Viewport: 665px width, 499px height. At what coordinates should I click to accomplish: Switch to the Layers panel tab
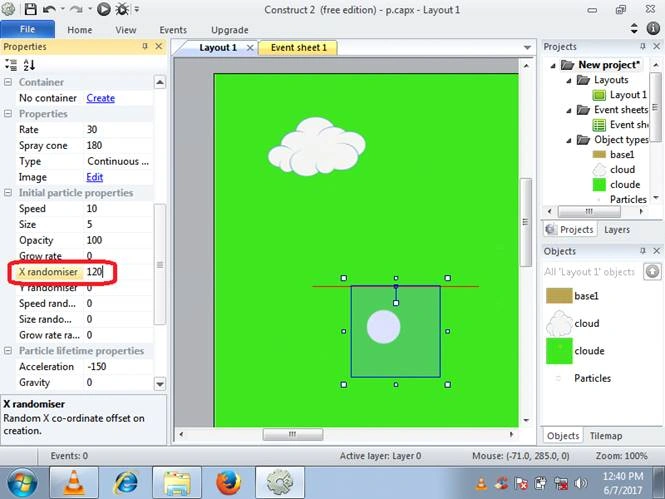tap(617, 229)
